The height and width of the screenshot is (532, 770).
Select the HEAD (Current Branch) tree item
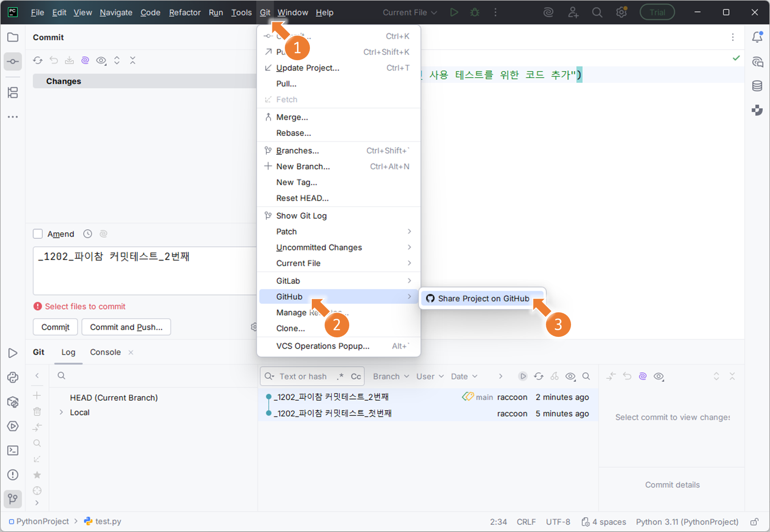click(x=114, y=397)
